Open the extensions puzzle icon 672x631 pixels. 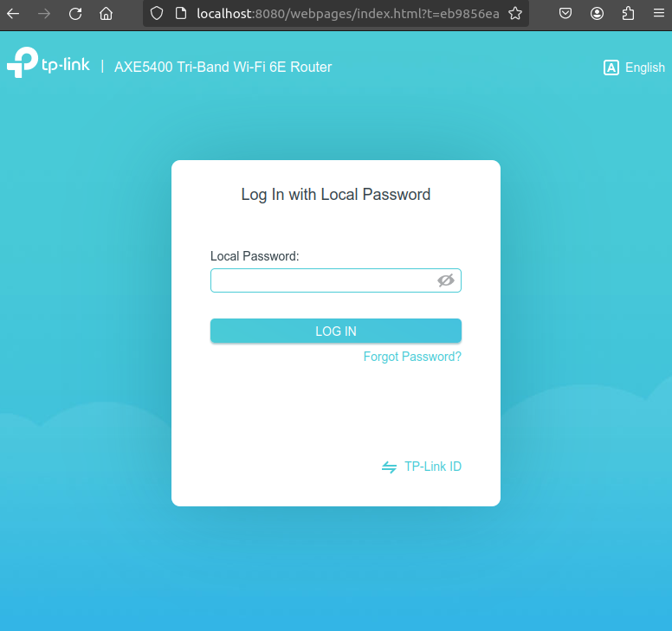tap(628, 14)
